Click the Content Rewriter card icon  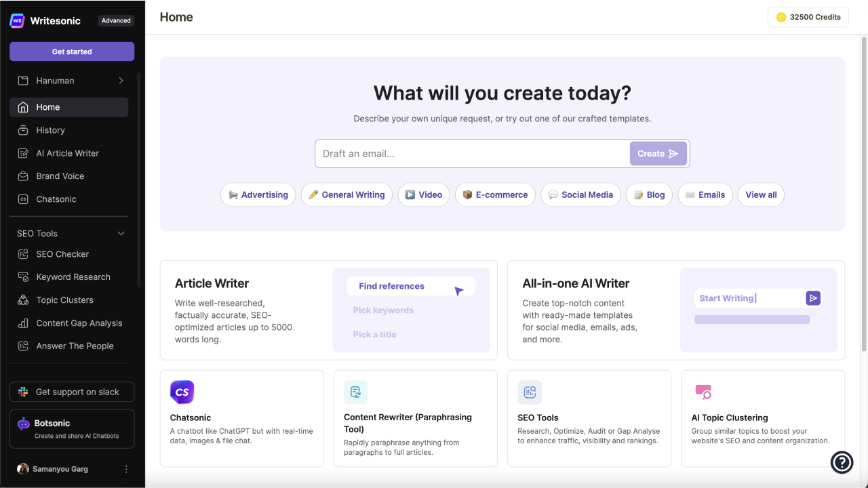tap(355, 392)
